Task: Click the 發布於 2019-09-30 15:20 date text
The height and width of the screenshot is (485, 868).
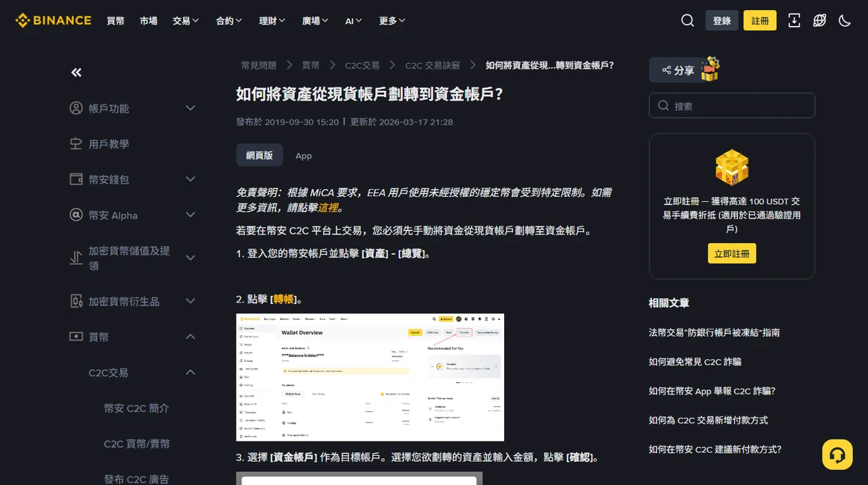Action: tap(287, 122)
